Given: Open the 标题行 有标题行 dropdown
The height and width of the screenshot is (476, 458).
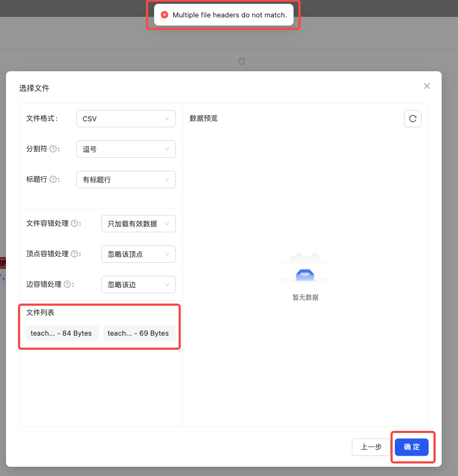Looking at the screenshot, I should tap(126, 180).
